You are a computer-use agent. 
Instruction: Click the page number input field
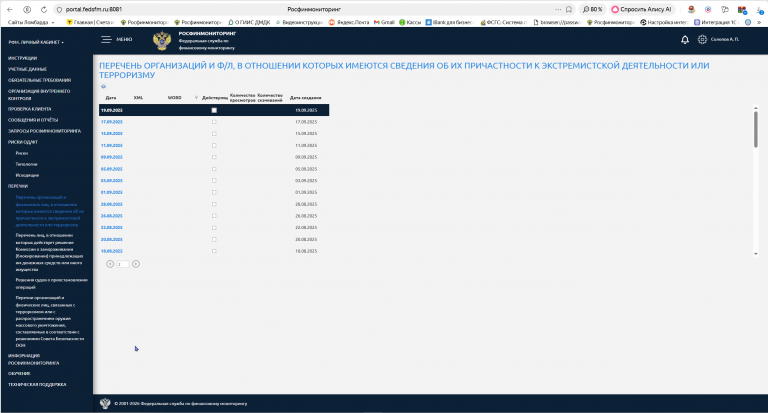[x=122, y=264]
